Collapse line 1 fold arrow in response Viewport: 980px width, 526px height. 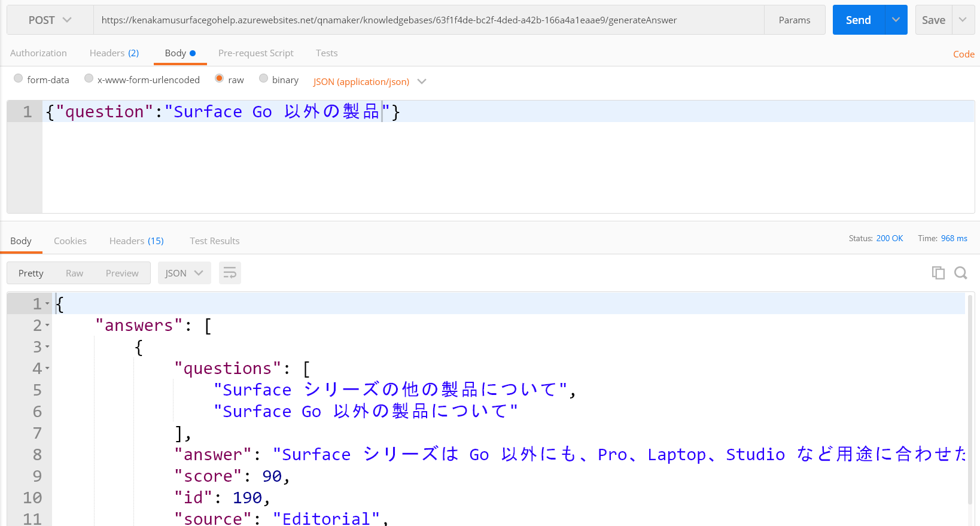(47, 304)
